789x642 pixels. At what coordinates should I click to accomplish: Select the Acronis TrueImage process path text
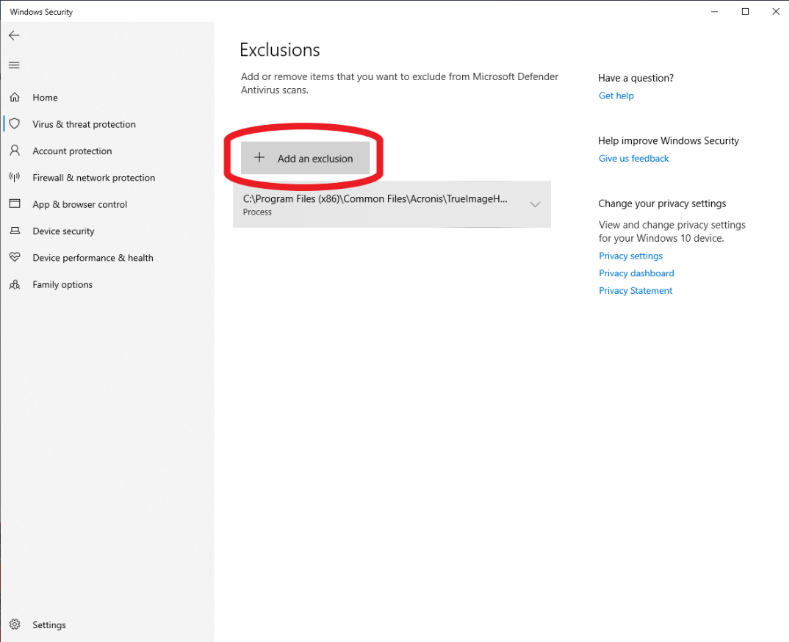tap(375, 199)
